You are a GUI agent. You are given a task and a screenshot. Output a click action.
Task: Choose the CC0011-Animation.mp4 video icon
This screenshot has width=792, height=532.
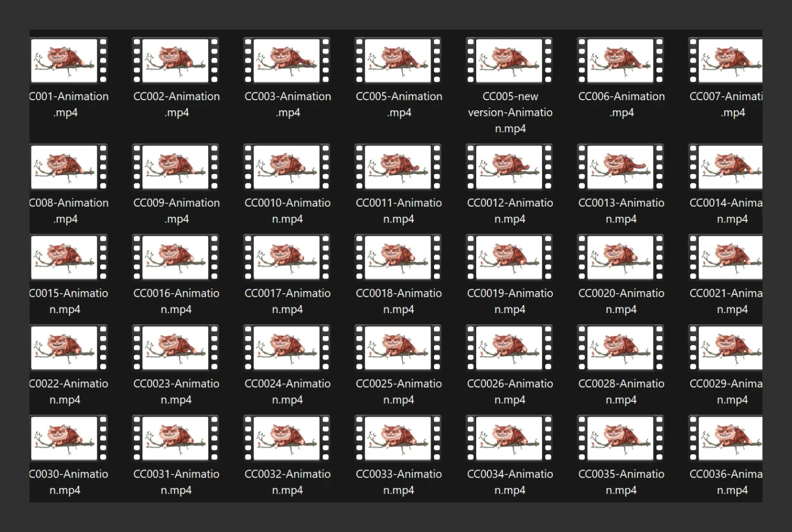pos(398,167)
